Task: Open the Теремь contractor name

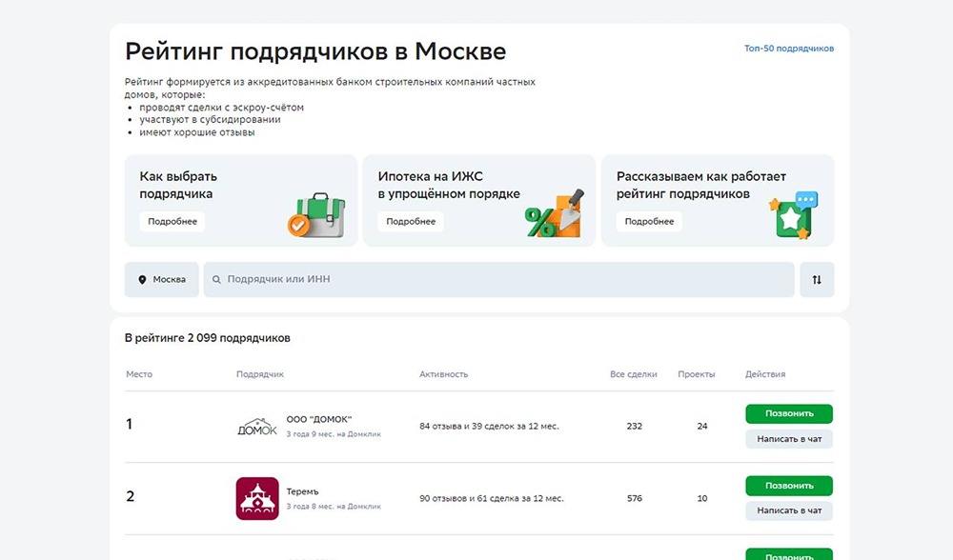Action: click(302, 491)
